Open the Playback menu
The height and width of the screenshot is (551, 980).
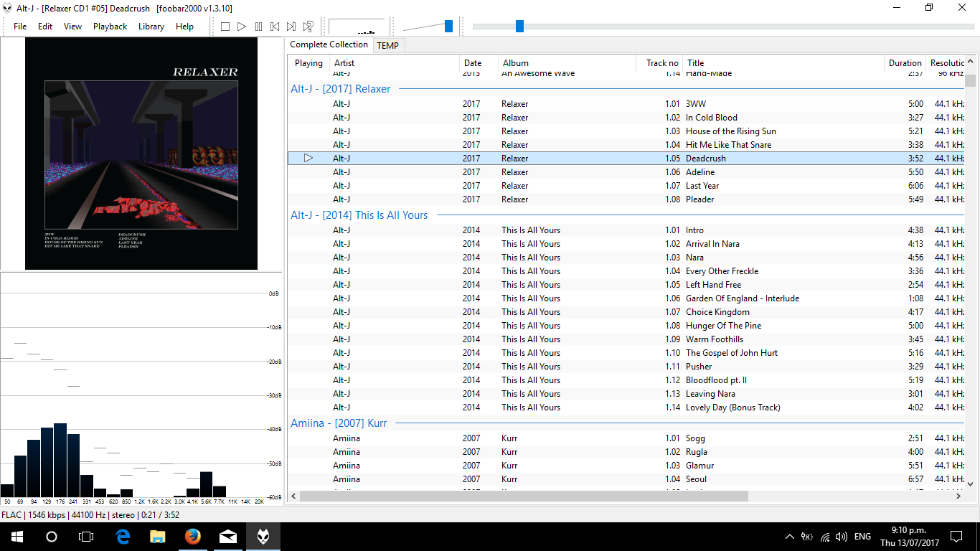(110, 27)
